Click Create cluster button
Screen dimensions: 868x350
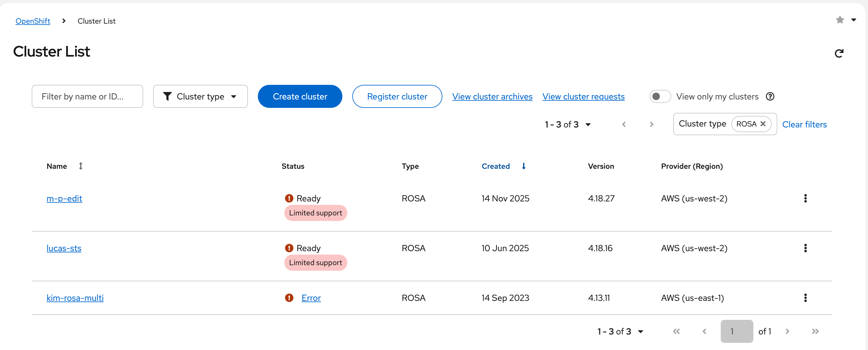tap(299, 96)
